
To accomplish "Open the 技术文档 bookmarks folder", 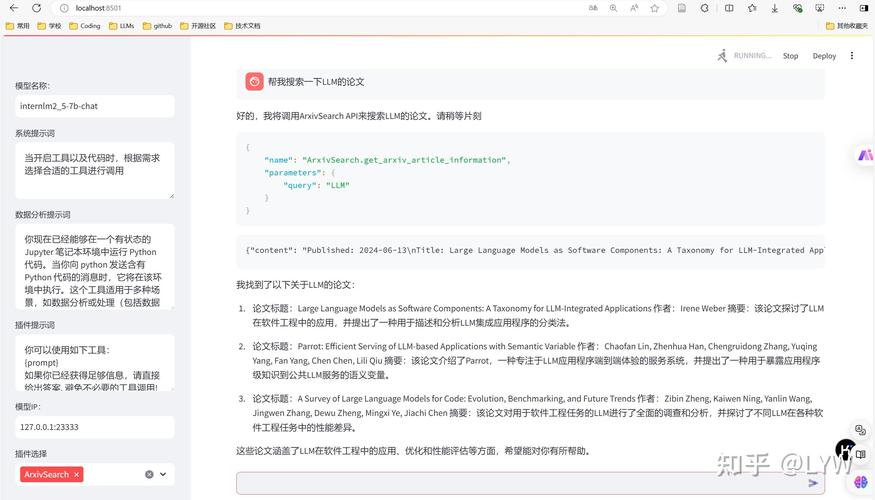I will pyautogui.click(x=242, y=26).
